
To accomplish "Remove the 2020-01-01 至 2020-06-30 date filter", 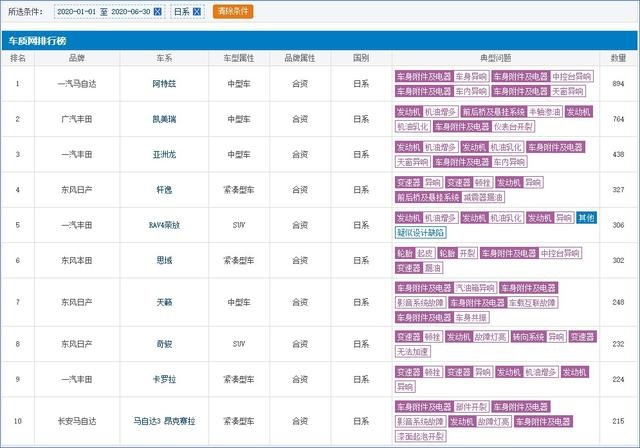I will [x=158, y=12].
